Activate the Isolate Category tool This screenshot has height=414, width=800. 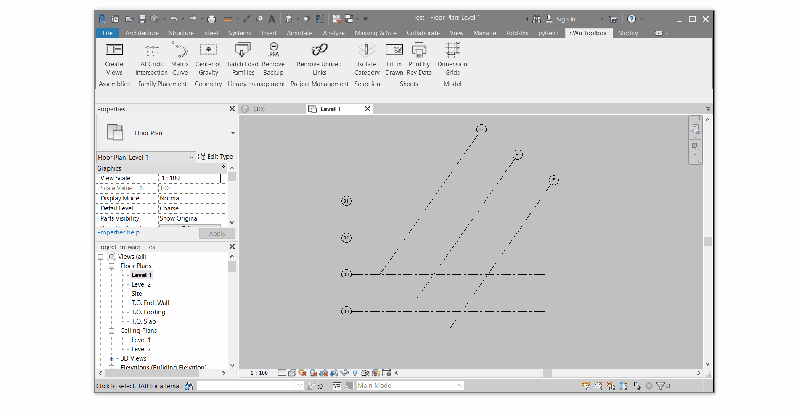366,59
